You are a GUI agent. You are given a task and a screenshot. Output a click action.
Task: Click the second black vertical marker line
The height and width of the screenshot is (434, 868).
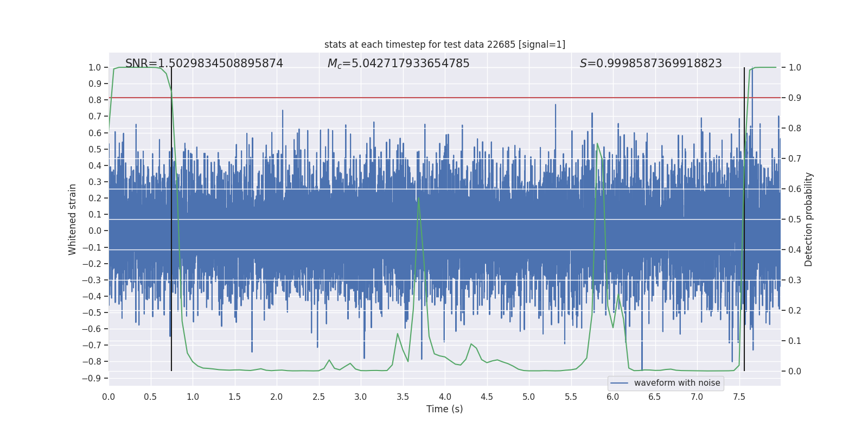(744, 217)
